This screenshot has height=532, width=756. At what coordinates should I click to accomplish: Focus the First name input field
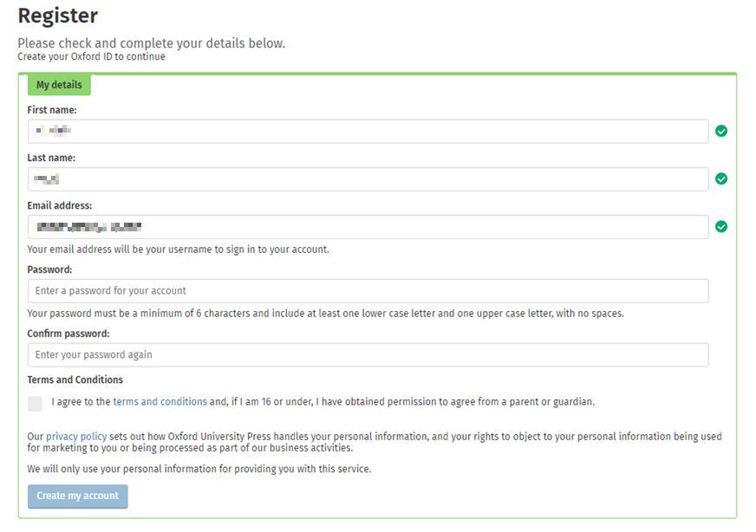coord(368,131)
